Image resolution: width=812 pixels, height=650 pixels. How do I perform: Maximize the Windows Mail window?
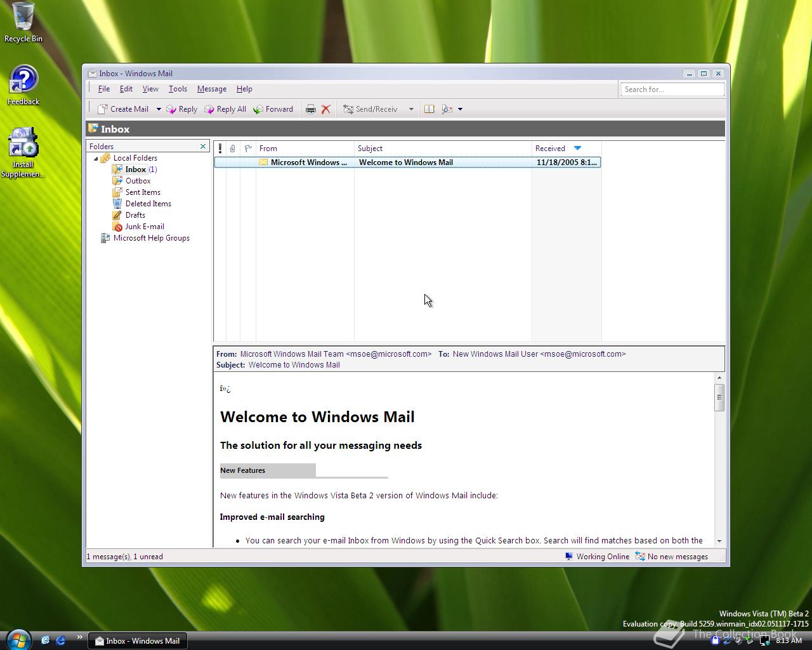pos(704,74)
